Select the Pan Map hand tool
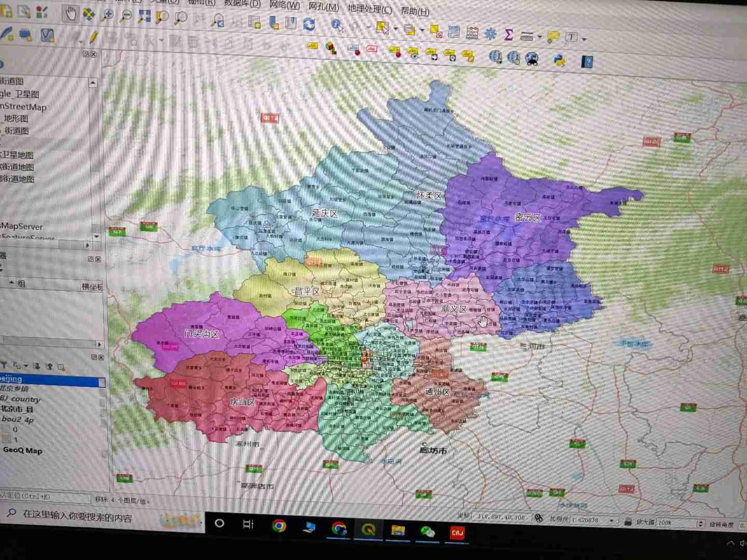The width and height of the screenshot is (747, 560). (x=71, y=13)
